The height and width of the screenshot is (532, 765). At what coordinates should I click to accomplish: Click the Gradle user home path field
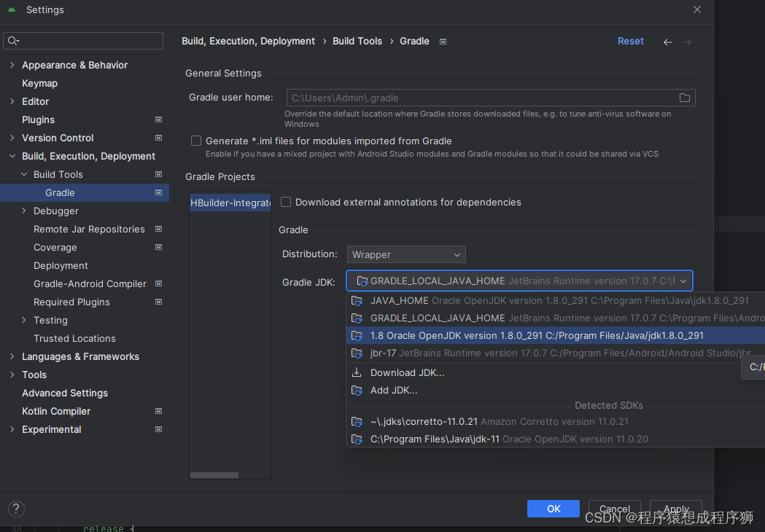(480, 98)
